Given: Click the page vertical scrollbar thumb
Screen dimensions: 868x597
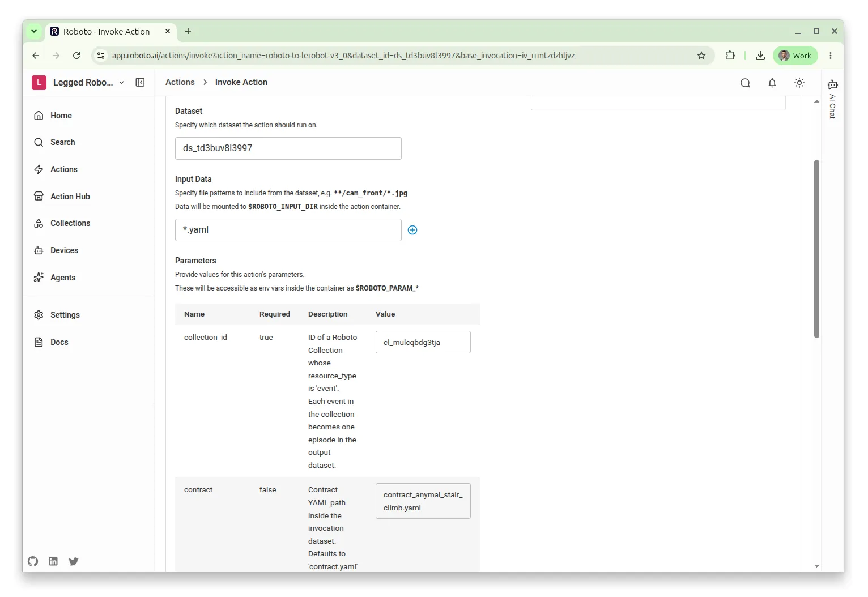Looking at the screenshot, I should pyautogui.click(x=816, y=249).
